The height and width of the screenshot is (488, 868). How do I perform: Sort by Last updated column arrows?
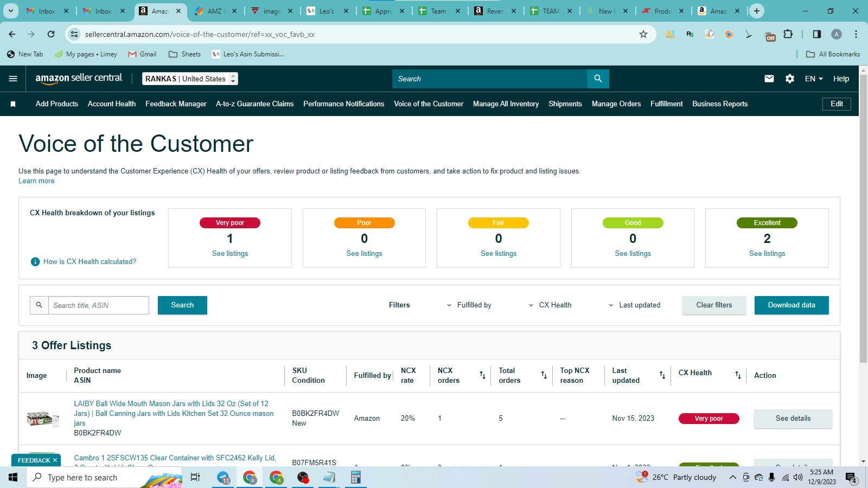(x=662, y=375)
